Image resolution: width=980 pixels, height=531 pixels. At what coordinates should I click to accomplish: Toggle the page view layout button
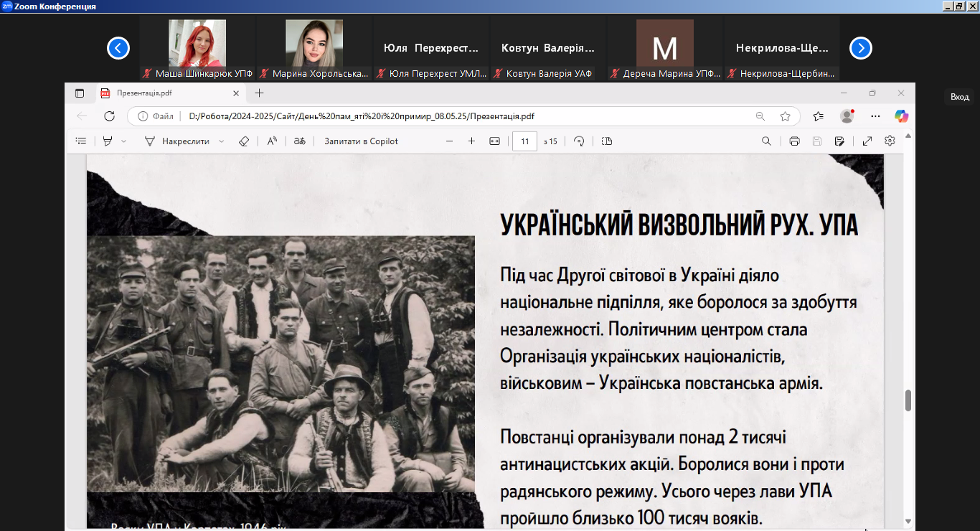607,141
